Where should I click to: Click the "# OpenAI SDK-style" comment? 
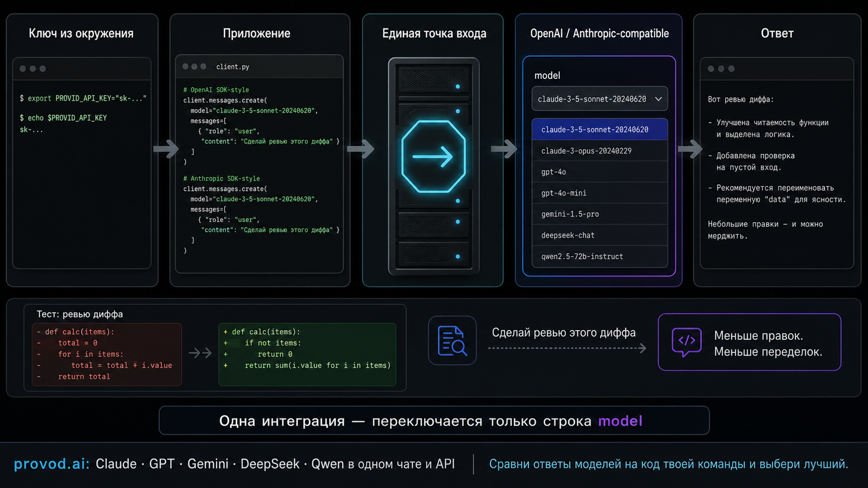coord(216,90)
